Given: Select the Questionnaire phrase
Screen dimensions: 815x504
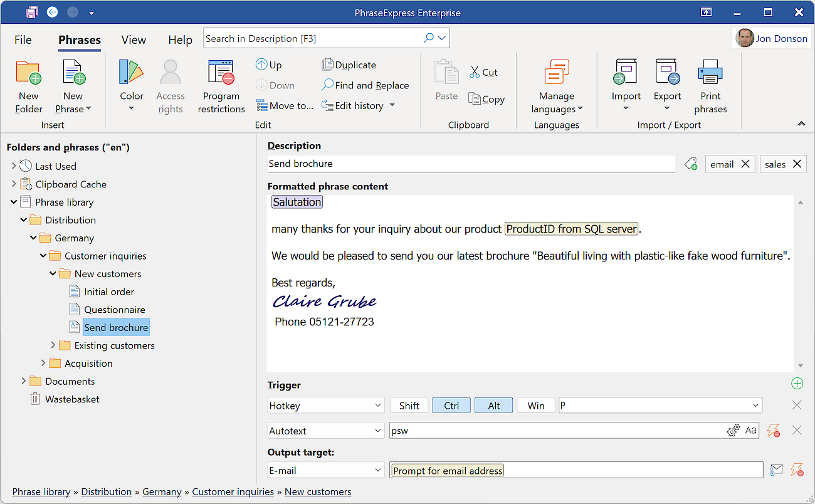Looking at the screenshot, I should [115, 310].
